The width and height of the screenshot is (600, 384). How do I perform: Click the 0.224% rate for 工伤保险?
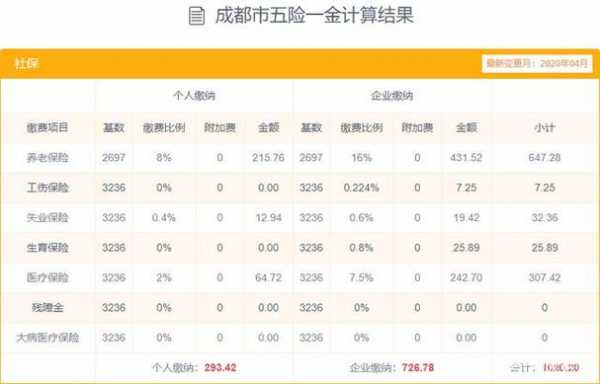[x=362, y=187]
